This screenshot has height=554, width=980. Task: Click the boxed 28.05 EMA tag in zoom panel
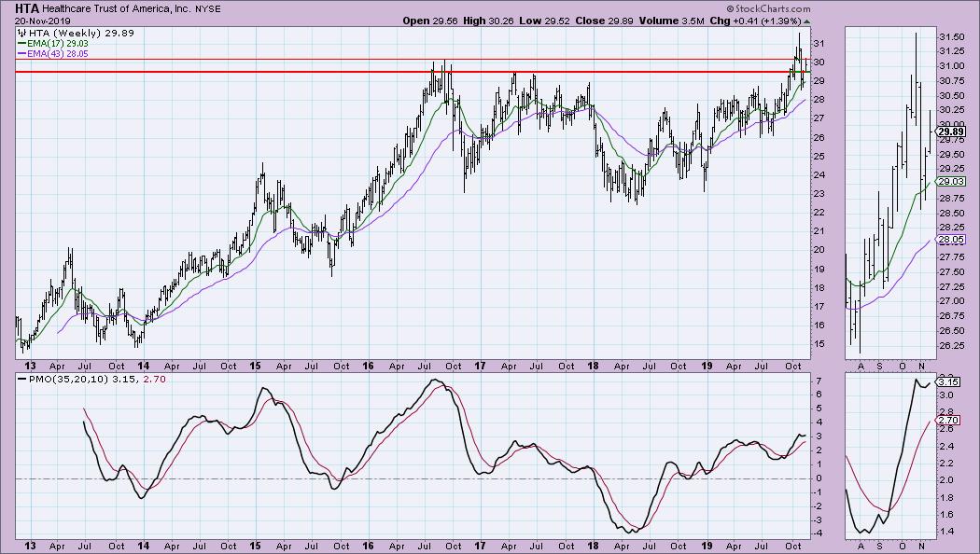point(951,239)
